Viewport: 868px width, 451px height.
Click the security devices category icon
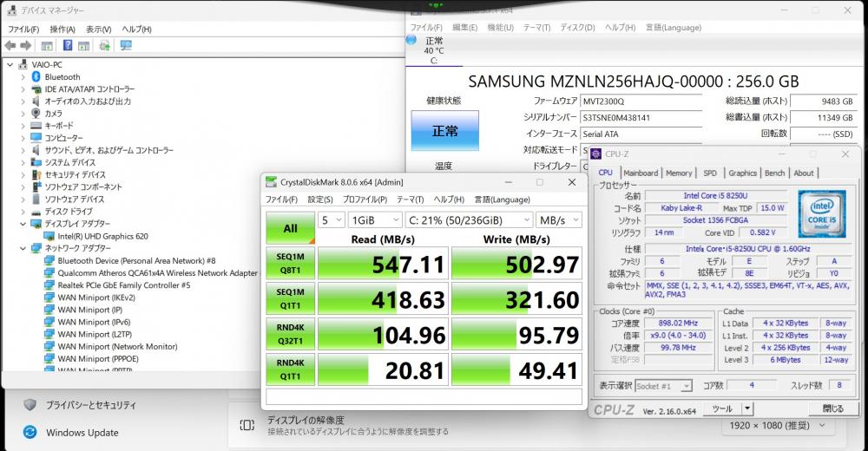36,174
